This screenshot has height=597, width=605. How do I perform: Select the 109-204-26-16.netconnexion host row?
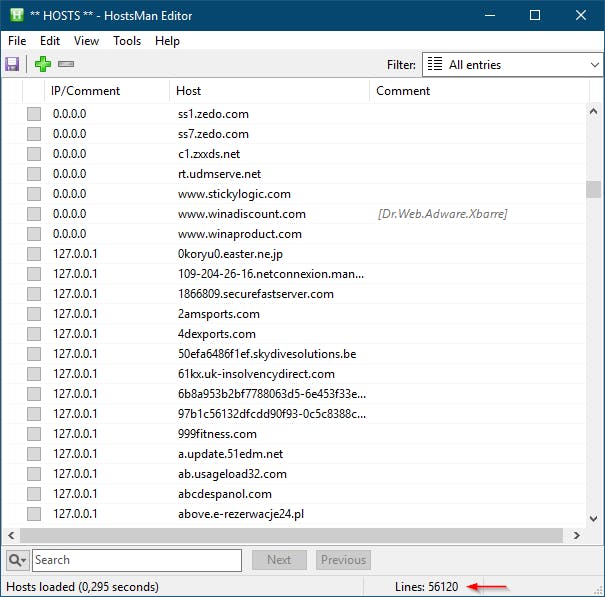tap(296, 274)
